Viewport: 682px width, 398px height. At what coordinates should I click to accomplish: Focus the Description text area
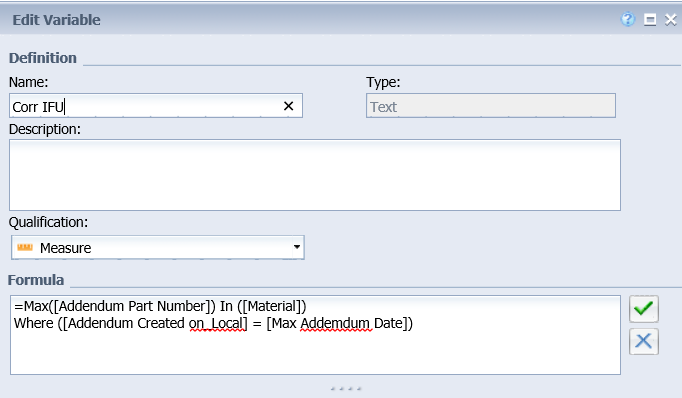[x=315, y=175]
